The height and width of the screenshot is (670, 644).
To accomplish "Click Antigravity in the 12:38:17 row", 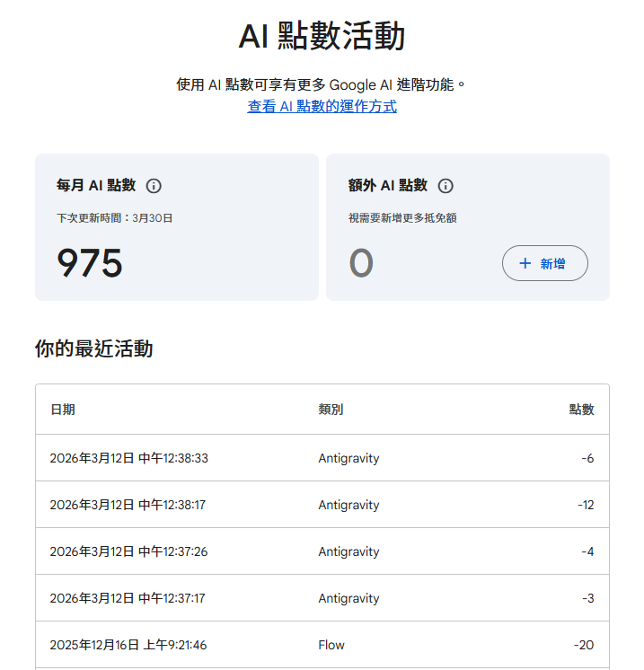I will coord(348,505).
